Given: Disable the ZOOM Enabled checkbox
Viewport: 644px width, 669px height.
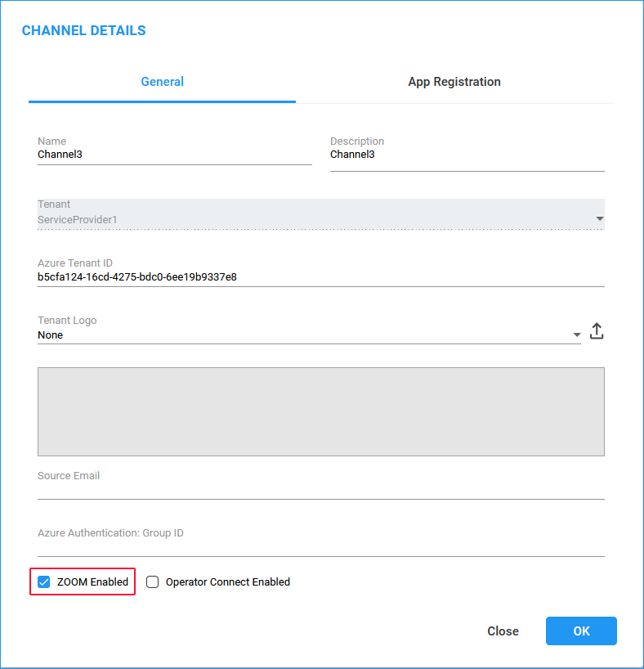Looking at the screenshot, I should click(43, 581).
